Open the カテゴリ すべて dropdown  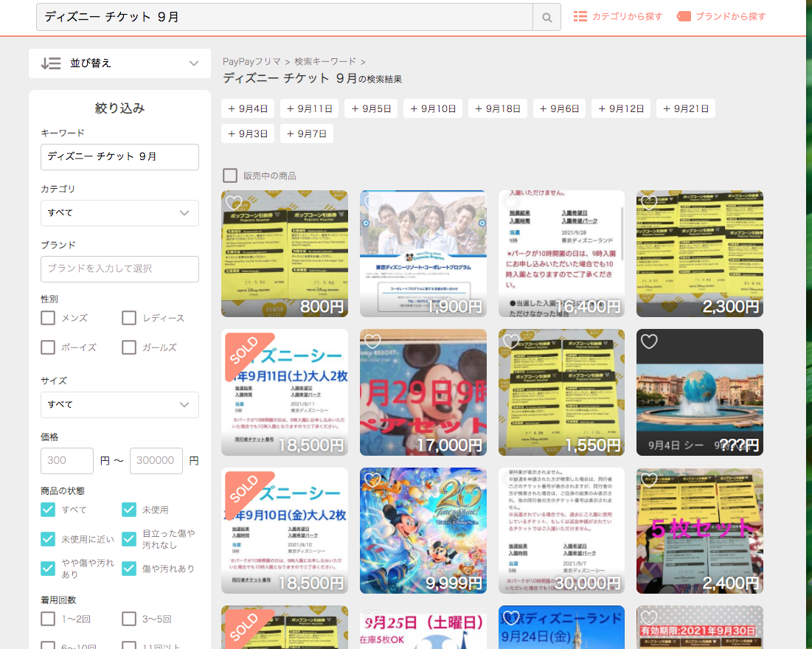[119, 213]
